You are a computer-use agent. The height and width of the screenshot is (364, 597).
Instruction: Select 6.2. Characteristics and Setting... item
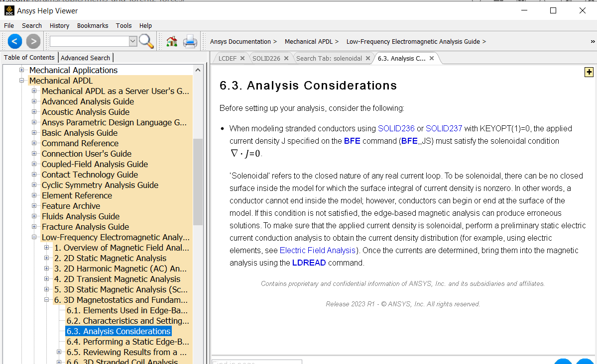click(127, 321)
